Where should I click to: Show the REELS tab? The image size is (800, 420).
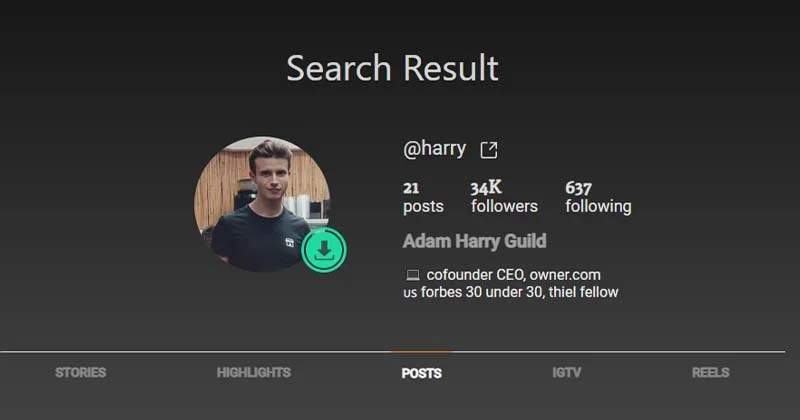[710, 373]
